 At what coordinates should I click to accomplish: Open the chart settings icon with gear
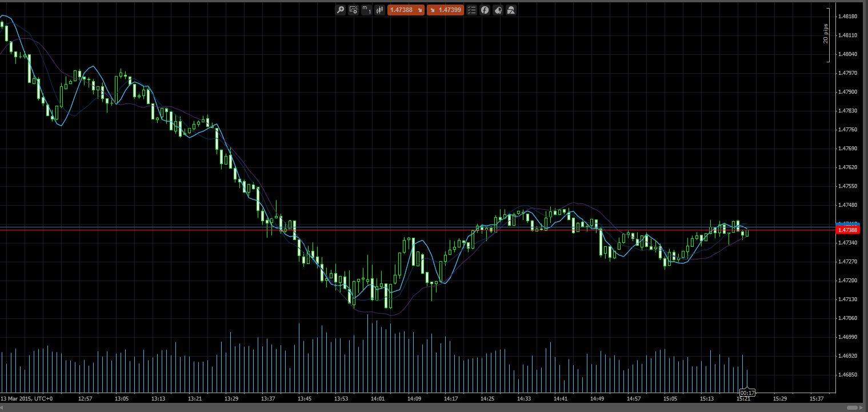click(353, 10)
